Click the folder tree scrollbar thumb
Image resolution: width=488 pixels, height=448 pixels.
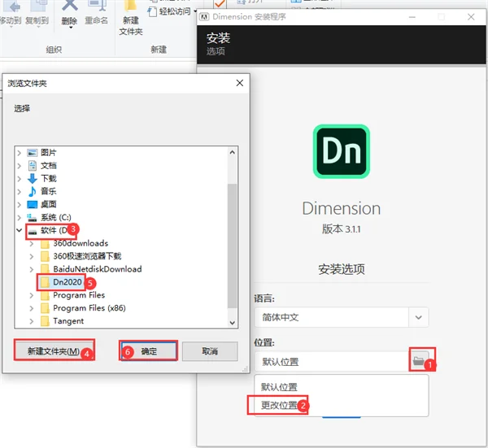pos(232,246)
